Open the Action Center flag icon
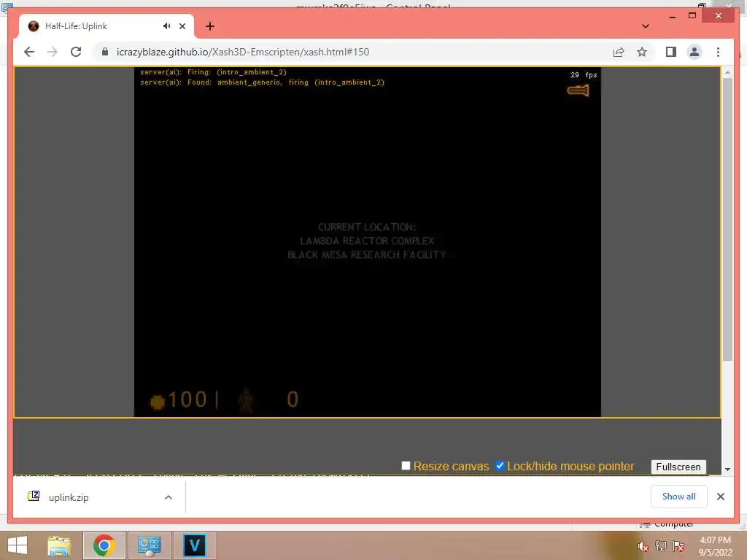The image size is (747, 560). pyautogui.click(x=678, y=546)
